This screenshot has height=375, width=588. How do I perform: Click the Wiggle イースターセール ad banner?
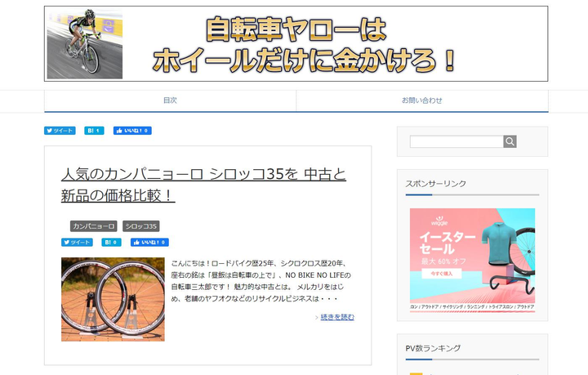tap(473, 260)
